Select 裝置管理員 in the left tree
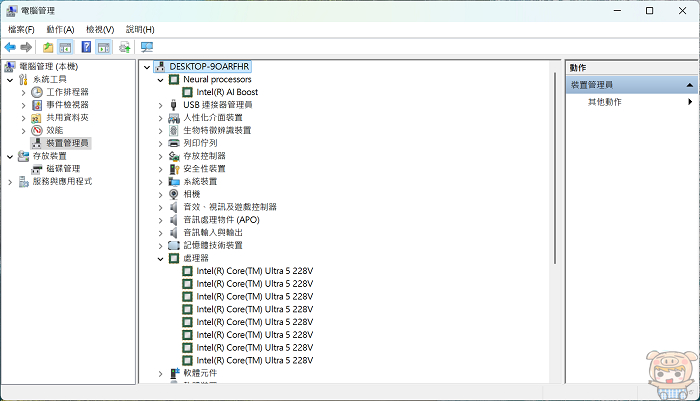This screenshot has width=700, height=401. click(x=67, y=143)
